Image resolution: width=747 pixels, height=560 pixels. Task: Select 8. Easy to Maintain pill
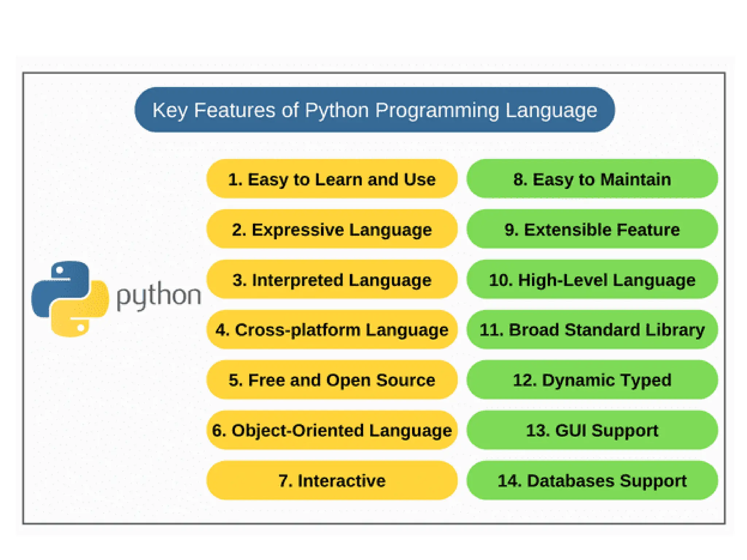pyautogui.click(x=592, y=179)
